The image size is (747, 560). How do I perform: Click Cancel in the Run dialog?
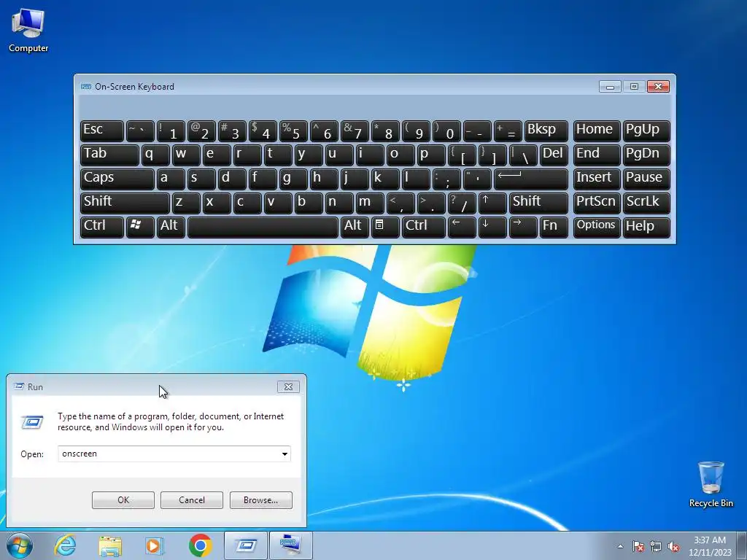tap(192, 500)
